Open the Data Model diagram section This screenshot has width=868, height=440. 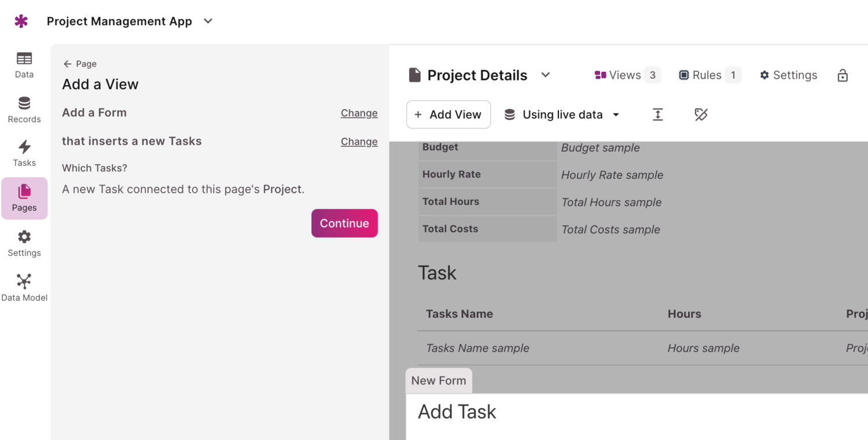pos(24,288)
